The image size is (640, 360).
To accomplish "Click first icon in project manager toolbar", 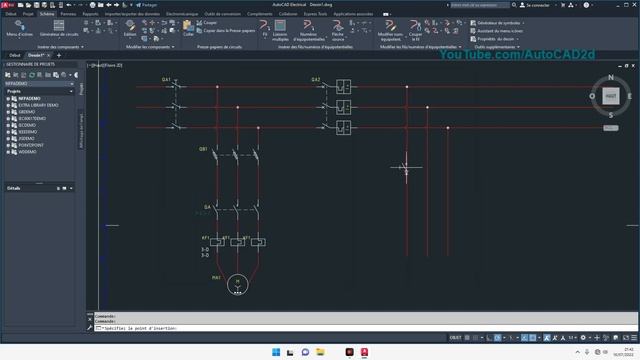I will [x=8, y=75].
